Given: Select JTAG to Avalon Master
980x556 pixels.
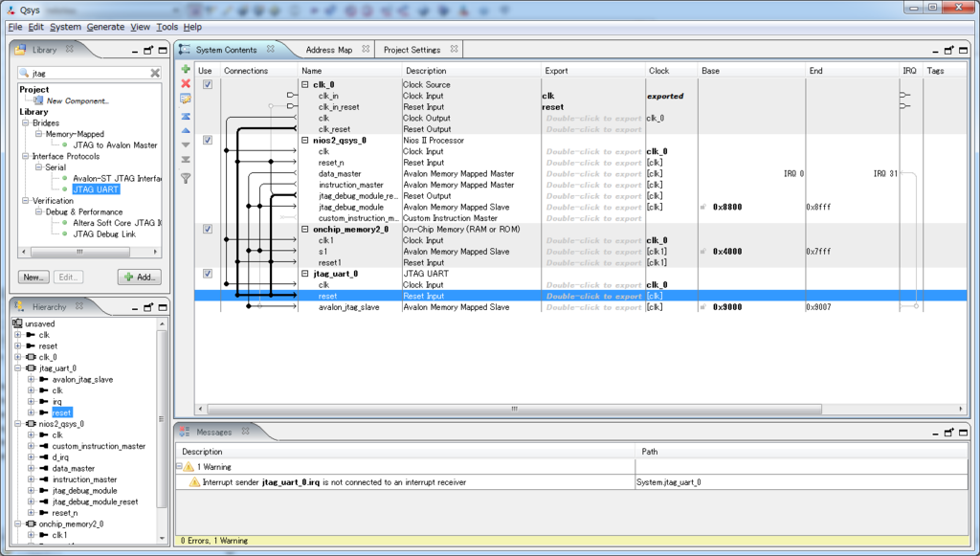Looking at the screenshot, I should coord(115,145).
